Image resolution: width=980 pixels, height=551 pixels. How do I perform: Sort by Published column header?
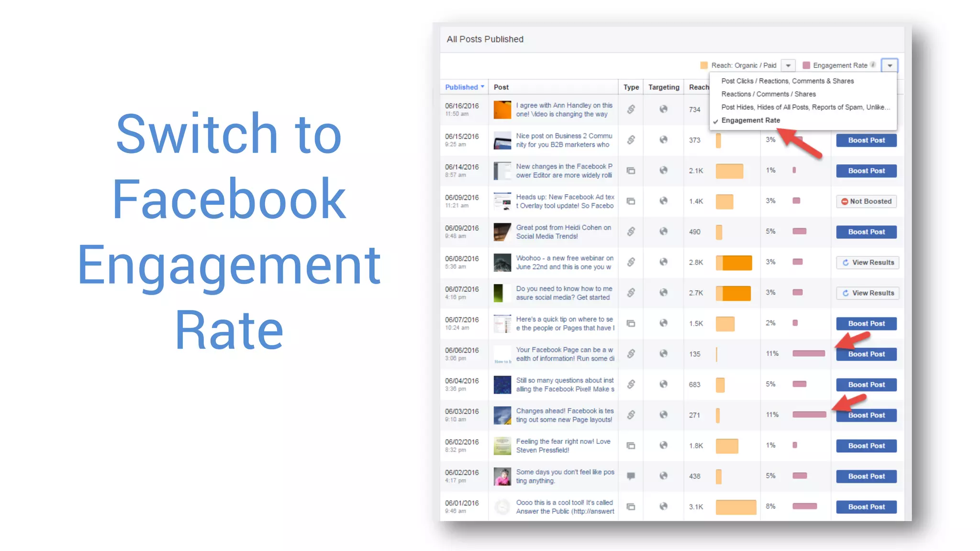coord(465,87)
